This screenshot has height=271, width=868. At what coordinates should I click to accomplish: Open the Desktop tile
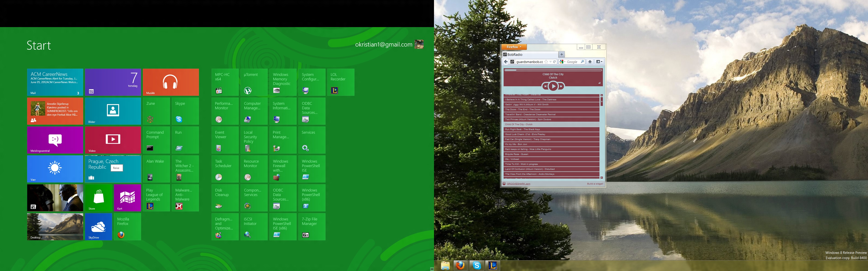tap(55, 227)
